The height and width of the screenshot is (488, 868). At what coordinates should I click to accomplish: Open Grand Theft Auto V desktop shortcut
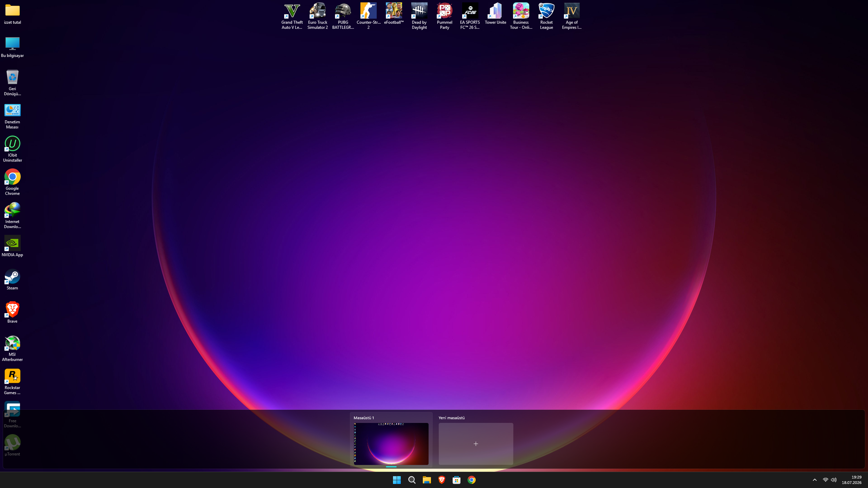[292, 16]
